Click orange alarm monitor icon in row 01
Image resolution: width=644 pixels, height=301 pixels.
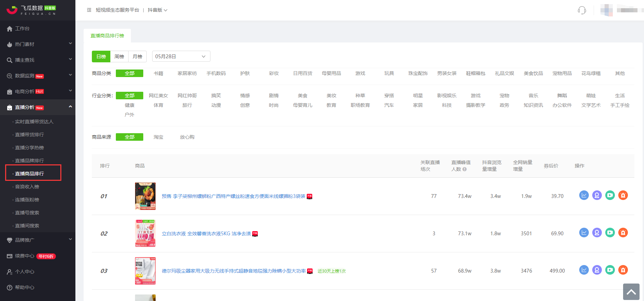coord(623,196)
